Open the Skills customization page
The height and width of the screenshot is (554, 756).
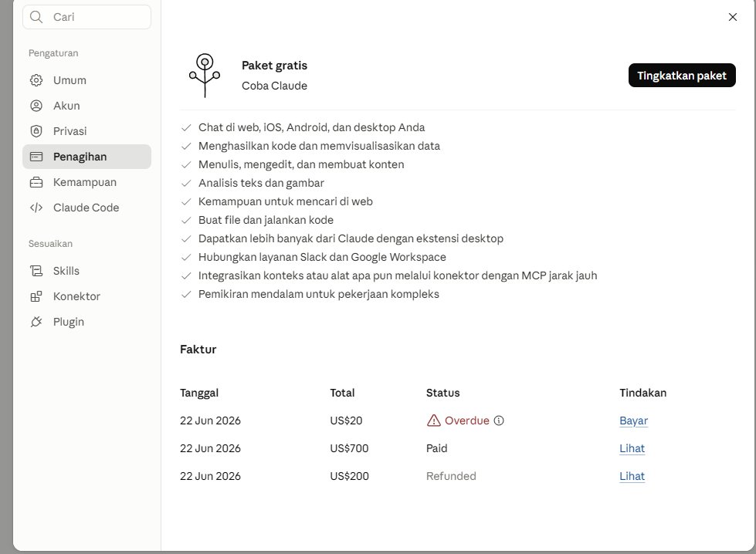[x=86, y=271]
